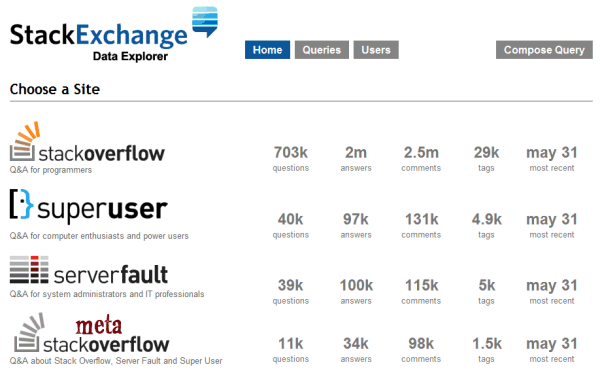Select the stackoverflow site name
The image size is (600, 371).
pos(101,153)
